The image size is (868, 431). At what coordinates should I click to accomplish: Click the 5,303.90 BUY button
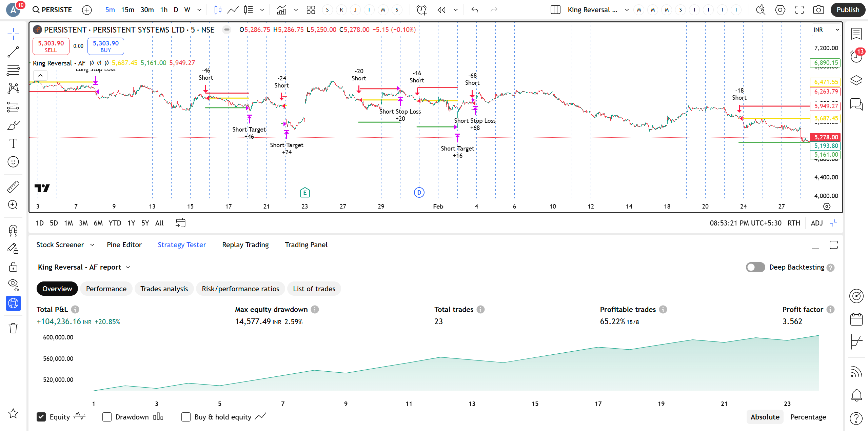(x=106, y=46)
